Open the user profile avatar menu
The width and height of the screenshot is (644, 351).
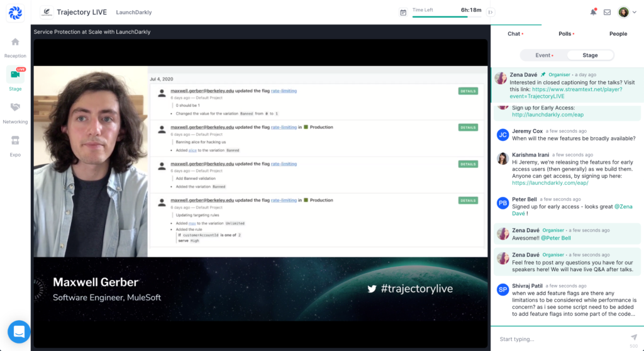coord(625,12)
